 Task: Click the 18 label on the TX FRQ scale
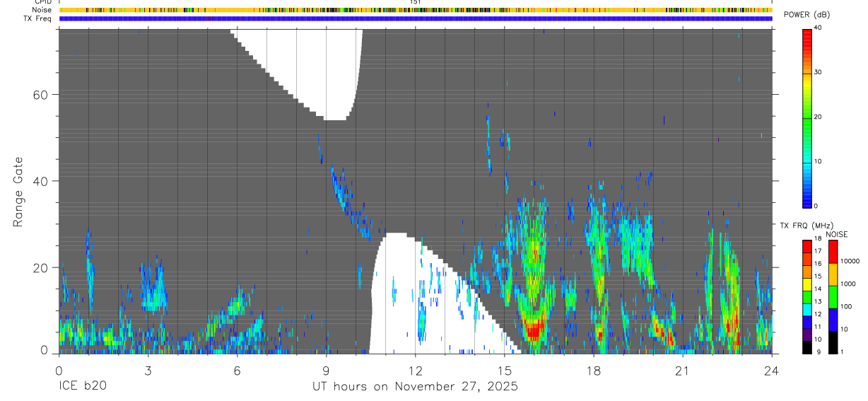tap(818, 240)
